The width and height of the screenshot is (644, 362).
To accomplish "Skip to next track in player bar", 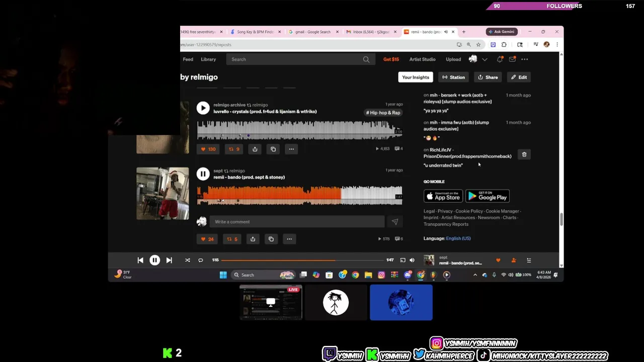I will pos(169,260).
